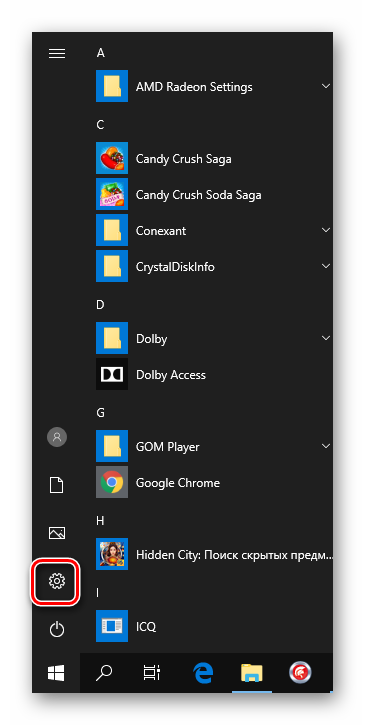The width and height of the screenshot is (365, 725).
Task: Expand the Dolby folder chevron
Action: 326,338
